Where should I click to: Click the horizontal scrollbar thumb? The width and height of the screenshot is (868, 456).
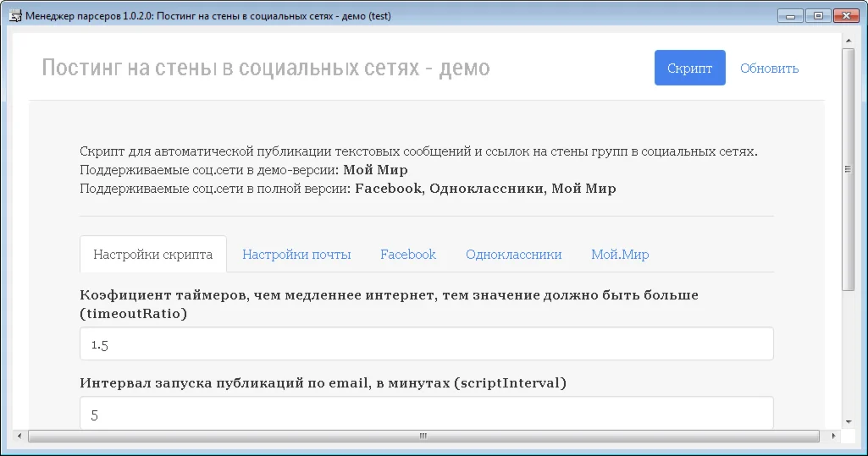click(423, 436)
